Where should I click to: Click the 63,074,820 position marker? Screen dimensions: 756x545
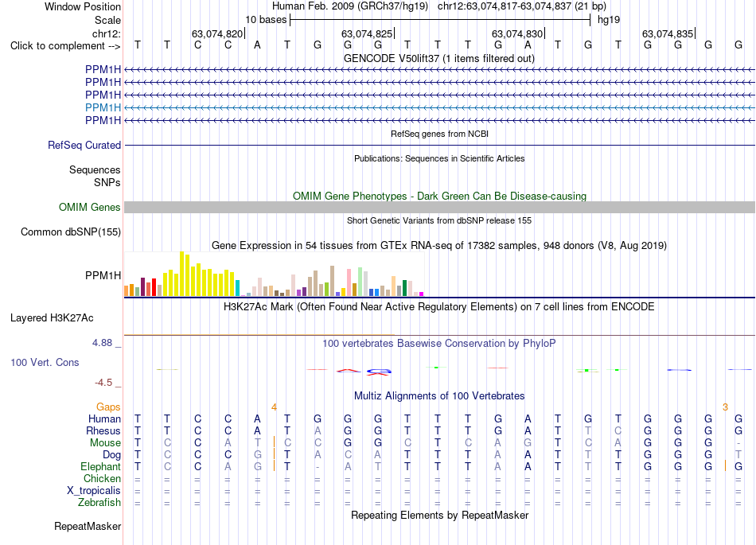[x=217, y=33]
